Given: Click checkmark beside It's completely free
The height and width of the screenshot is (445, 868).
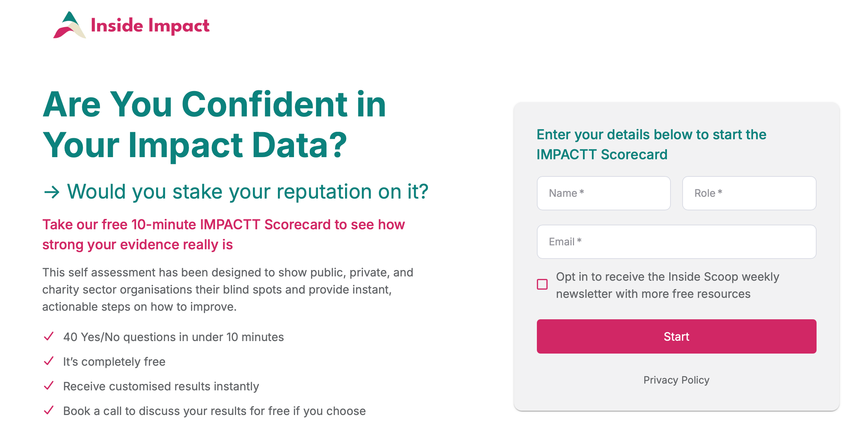Looking at the screenshot, I should 49,361.
